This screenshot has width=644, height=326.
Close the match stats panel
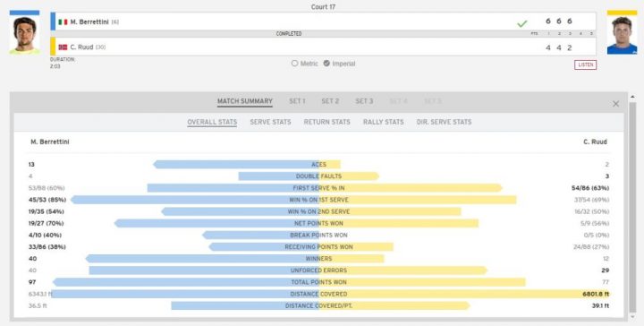click(x=615, y=104)
